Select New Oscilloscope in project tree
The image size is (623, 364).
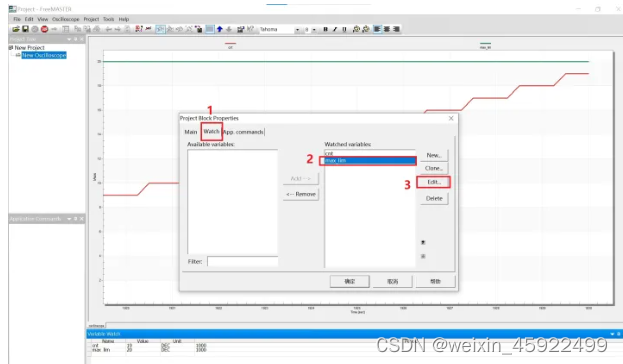[x=44, y=55]
